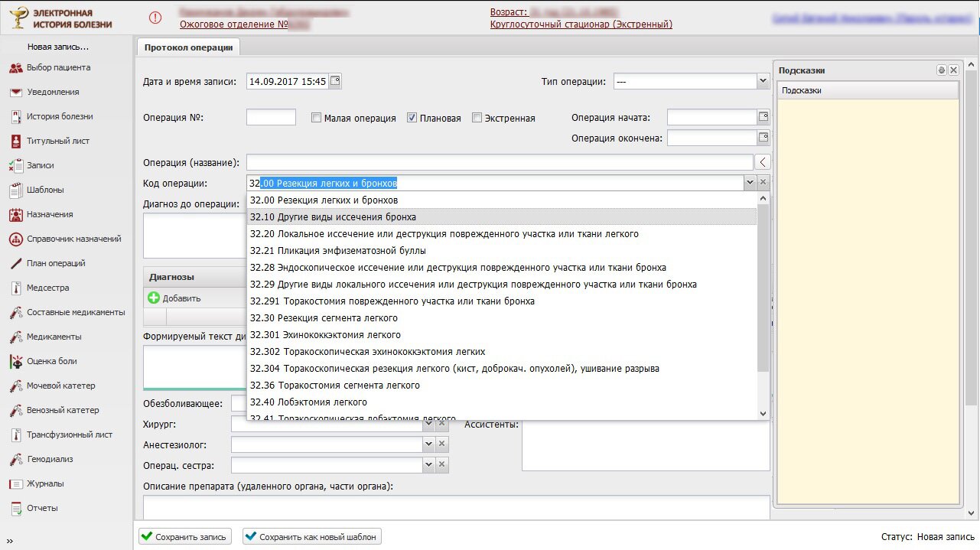Click Сохранить как новый шаблон button
This screenshot has width=980, height=550.
(x=311, y=537)
